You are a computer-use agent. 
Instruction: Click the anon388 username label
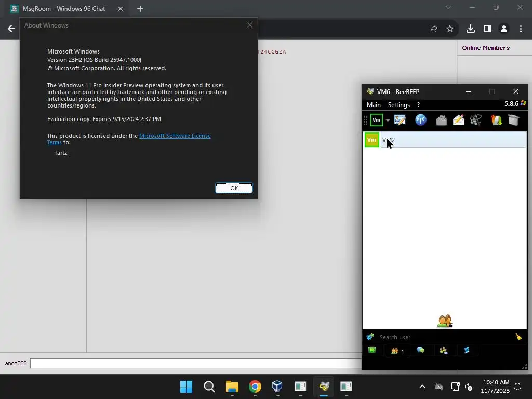[16, 363]
